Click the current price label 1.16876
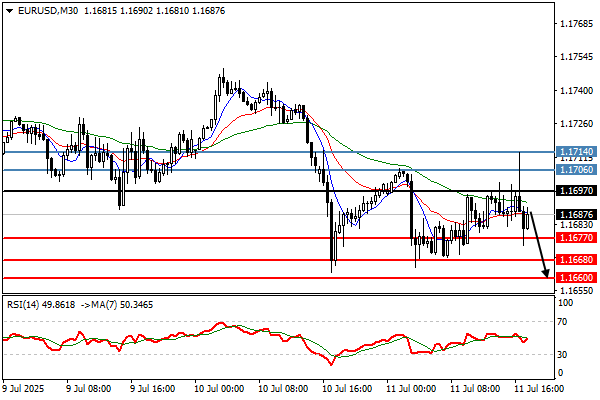 [x=576, y=214]
